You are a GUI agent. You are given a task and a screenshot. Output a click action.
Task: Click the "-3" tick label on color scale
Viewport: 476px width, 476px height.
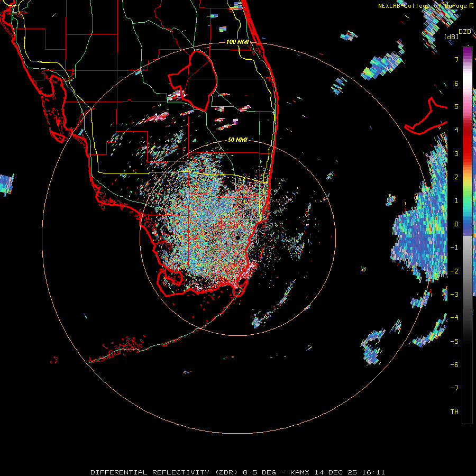tap(454, 295)
